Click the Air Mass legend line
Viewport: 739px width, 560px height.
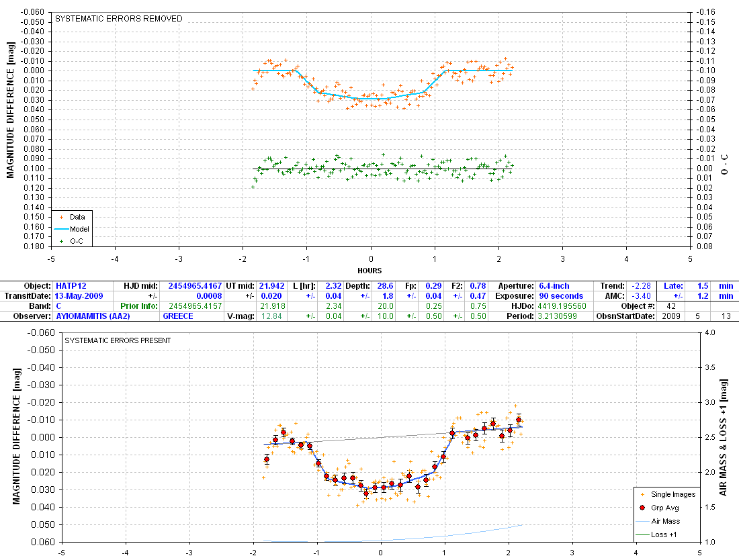click(642, 521)
